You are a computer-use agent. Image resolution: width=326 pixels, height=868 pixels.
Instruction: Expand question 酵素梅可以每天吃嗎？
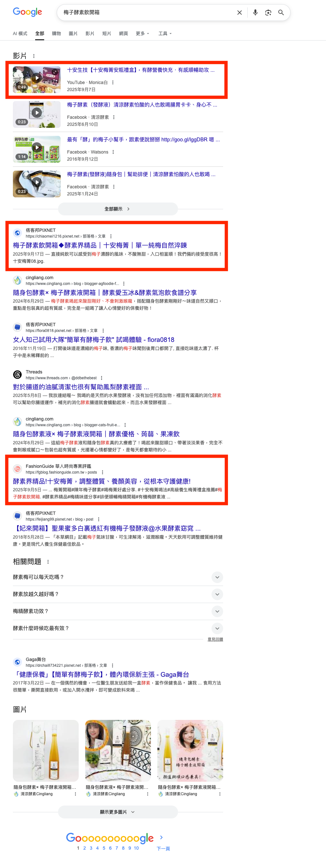[118, 577]
